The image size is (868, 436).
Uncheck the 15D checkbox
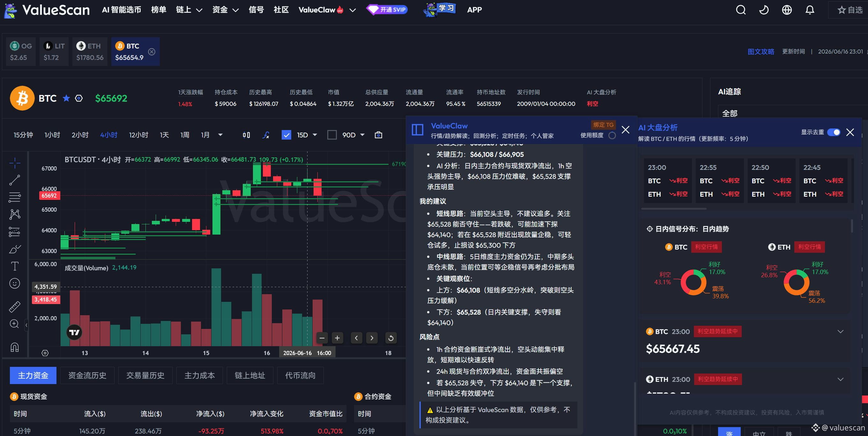pos(286,135)
